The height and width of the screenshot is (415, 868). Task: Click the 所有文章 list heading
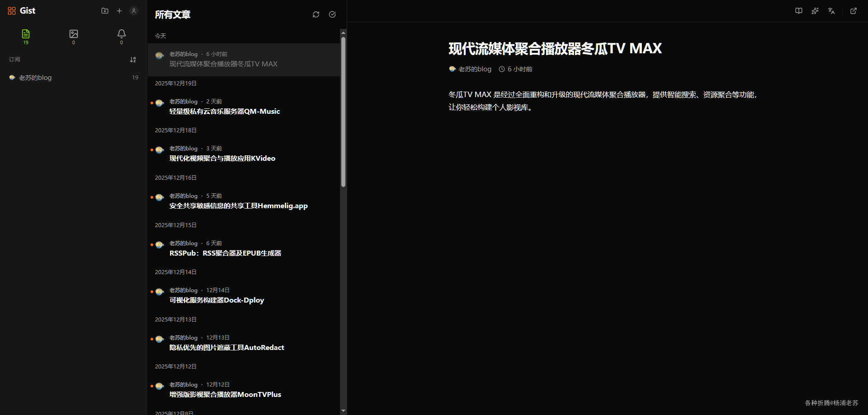pyautogui.click(x=173, y=14)
